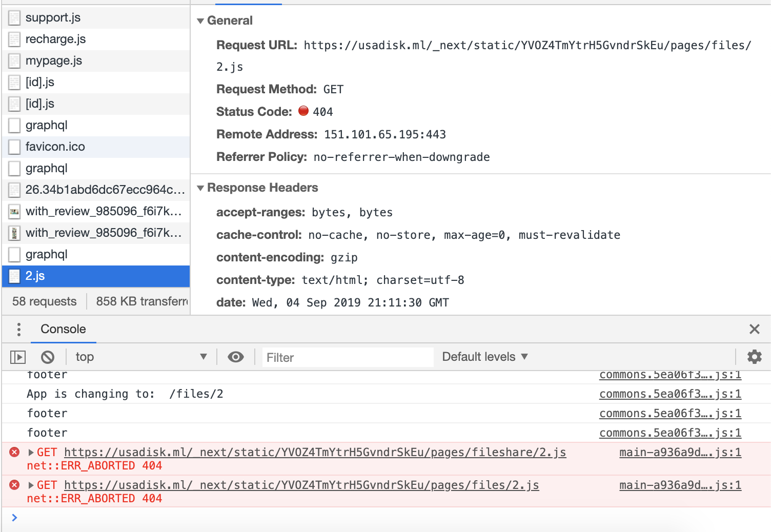Screen dimensions: 771x532
Task: Click the three-dot console menu
Action: pos(18,329)
